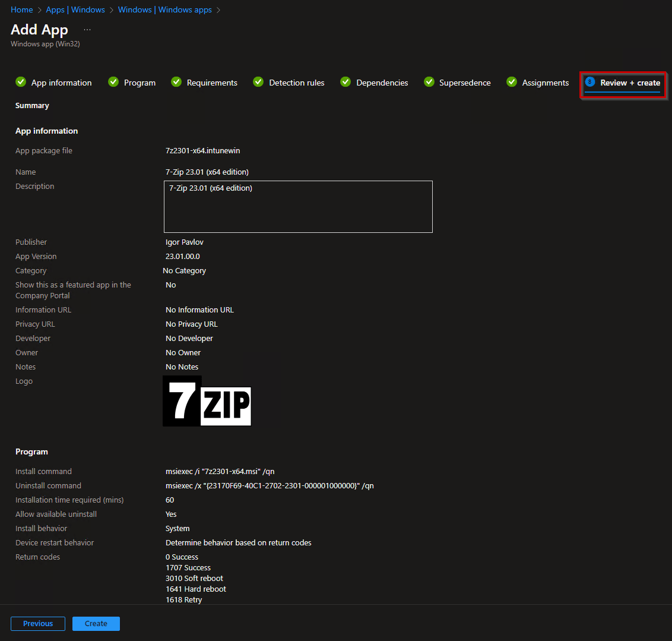Click the installation time value 60
This screenshot has width=672, height=641.
click(170, 500)
